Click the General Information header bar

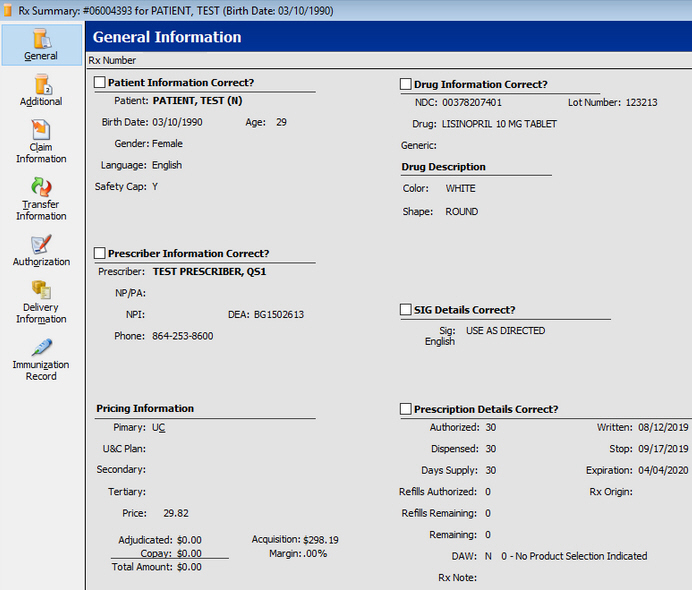[x=388, y=37]
